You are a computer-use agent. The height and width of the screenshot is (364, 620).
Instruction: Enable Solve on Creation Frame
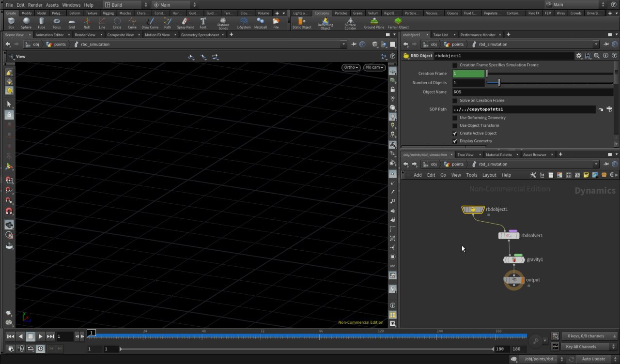(455, 100)
